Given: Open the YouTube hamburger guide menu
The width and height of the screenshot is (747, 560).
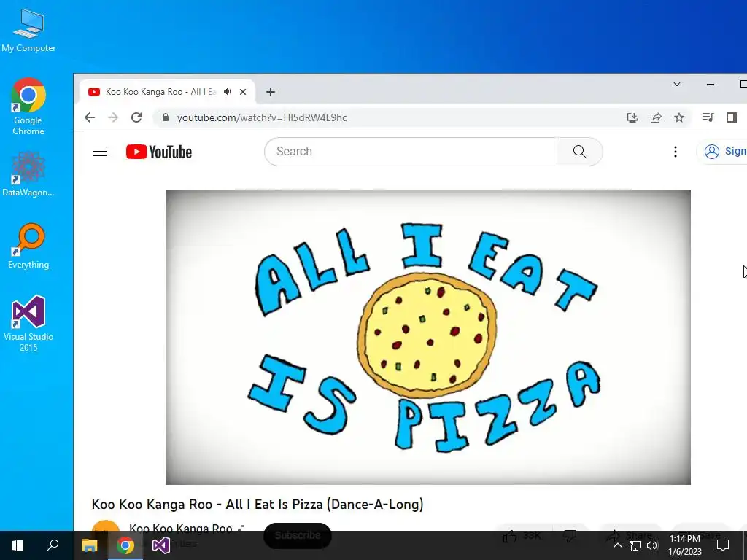Looking at the screenshot, I should point(99,152).
